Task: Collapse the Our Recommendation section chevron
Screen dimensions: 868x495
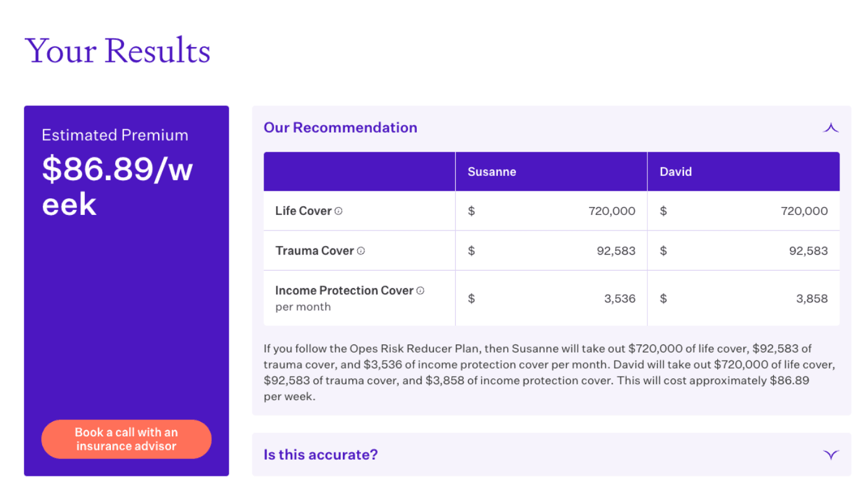Action: tap(830, 128)
